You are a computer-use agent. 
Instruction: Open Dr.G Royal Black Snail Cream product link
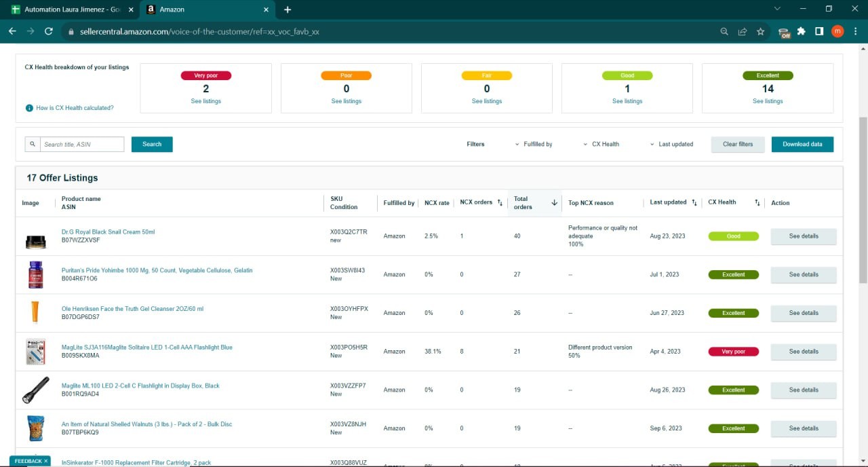[108, 232]
